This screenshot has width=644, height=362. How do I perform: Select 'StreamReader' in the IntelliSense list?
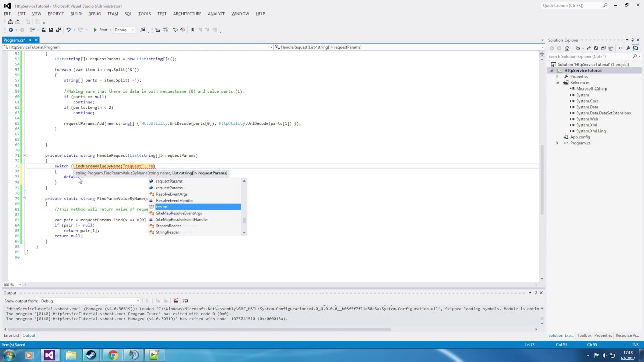click(x=195, y=226)
